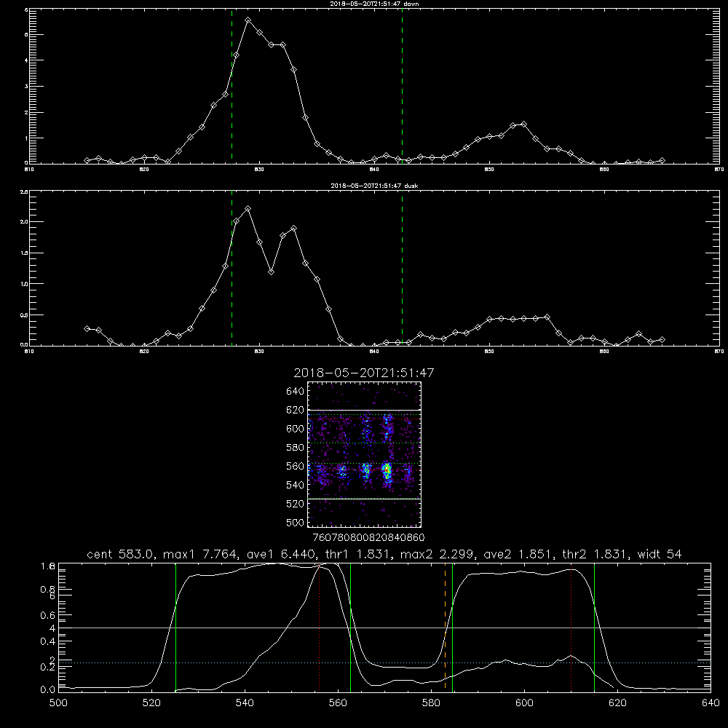
Task: Click the 0.4 label on bottom plot y-axis
Action: [48, 641]
